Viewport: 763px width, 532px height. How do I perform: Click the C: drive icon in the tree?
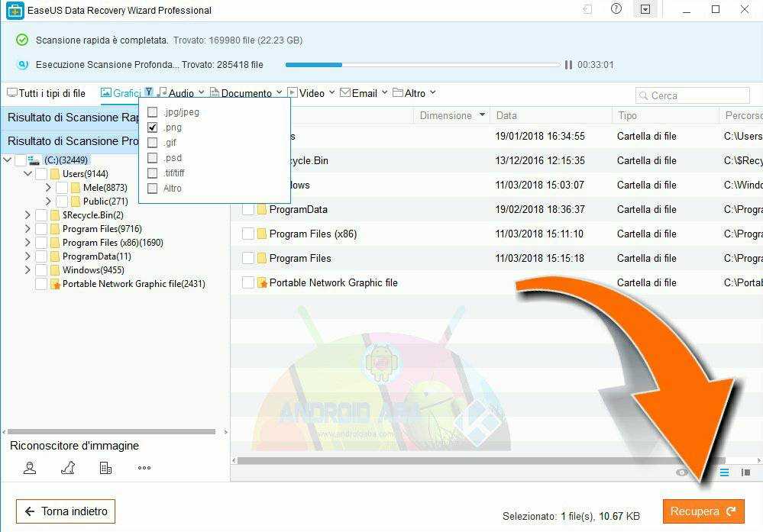34,160
